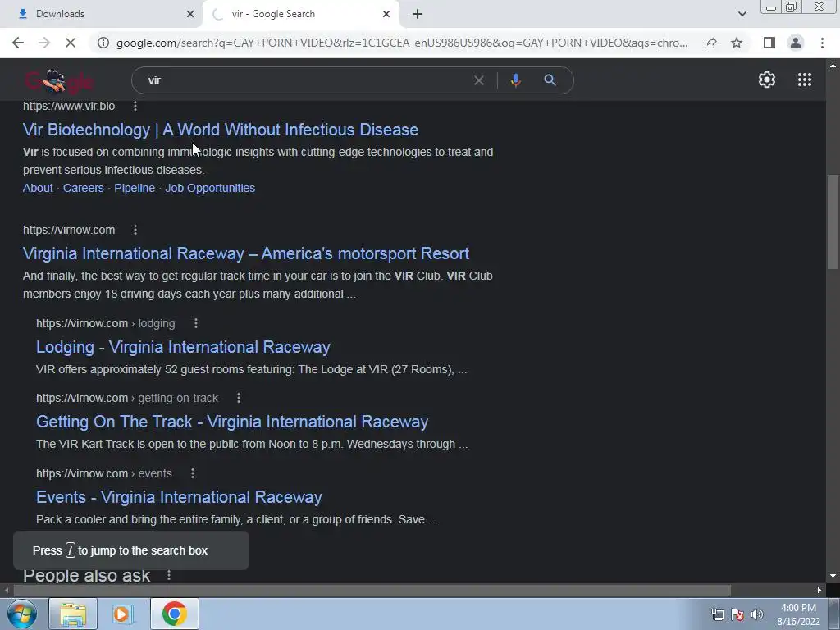Start voice search with the microphone
The image size is (840, 630).
(x=515, y=80)
